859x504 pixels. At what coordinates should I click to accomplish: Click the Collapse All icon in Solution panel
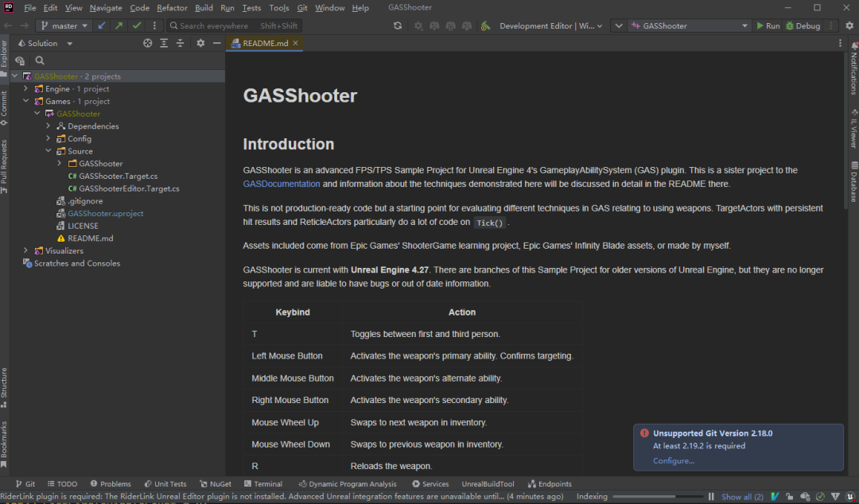click(180, 43)
